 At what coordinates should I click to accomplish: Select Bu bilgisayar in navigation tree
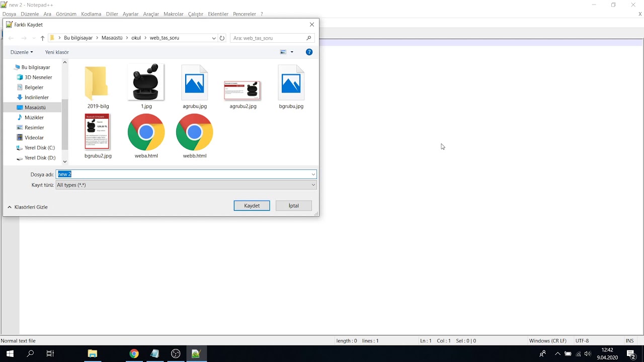[x=35, y=67]
